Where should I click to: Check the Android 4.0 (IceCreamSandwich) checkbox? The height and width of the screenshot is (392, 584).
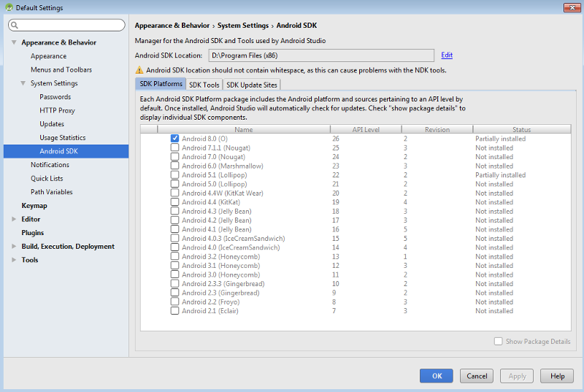pos(174,247)
